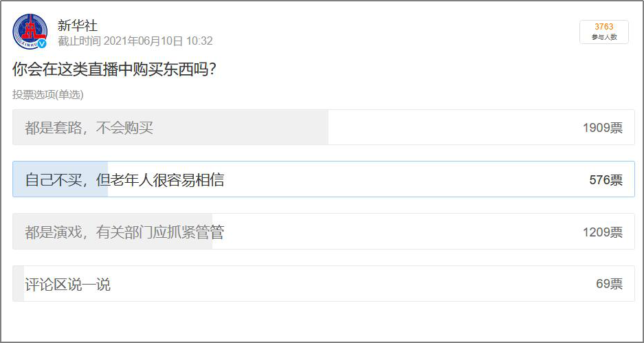Viewport: 644px width, 343px height.
Task: Click the 1909票 vote count
Action: (x=603, y=128)
